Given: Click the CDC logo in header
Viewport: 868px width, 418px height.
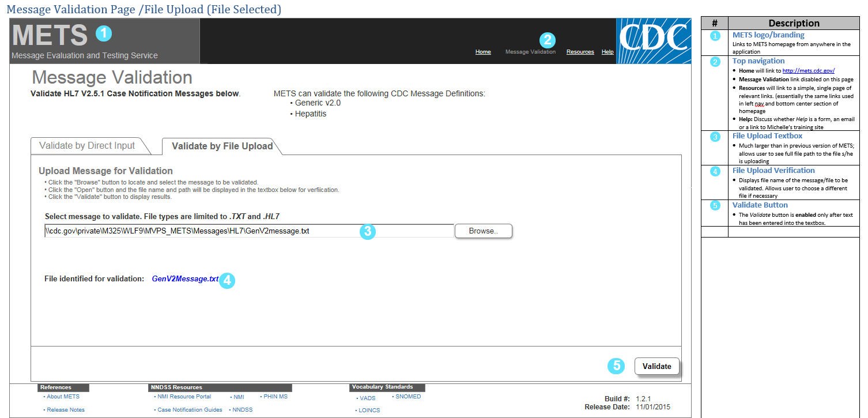Looking at the screenshot, I should [x=654, y=40].
